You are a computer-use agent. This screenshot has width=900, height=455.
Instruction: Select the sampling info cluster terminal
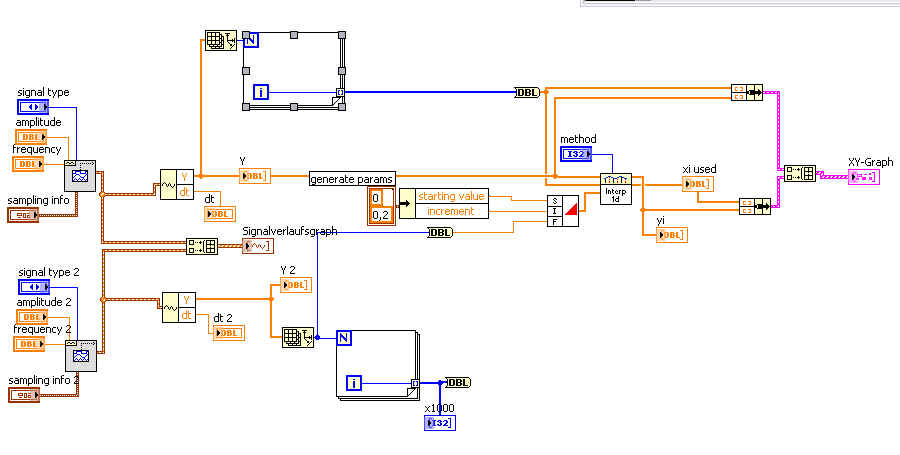tap(23, 215)
